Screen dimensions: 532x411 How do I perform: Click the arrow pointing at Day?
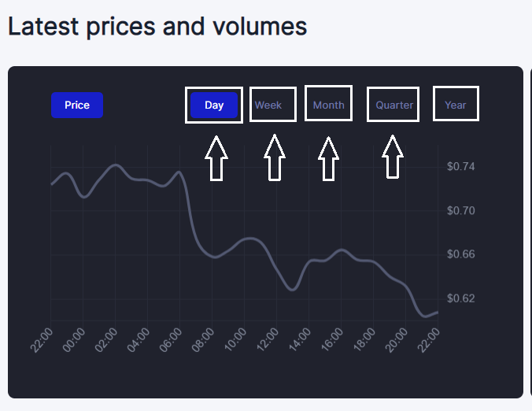tap(216, 158)
